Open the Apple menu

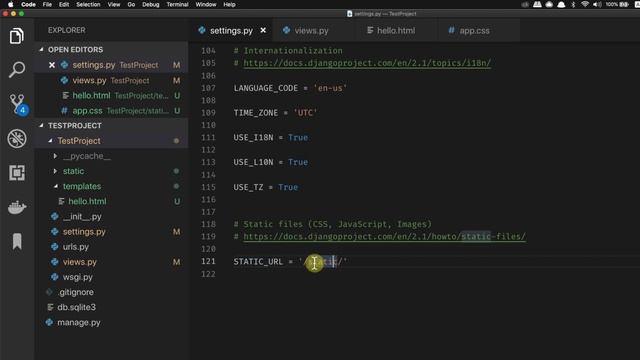pos(11,4)
